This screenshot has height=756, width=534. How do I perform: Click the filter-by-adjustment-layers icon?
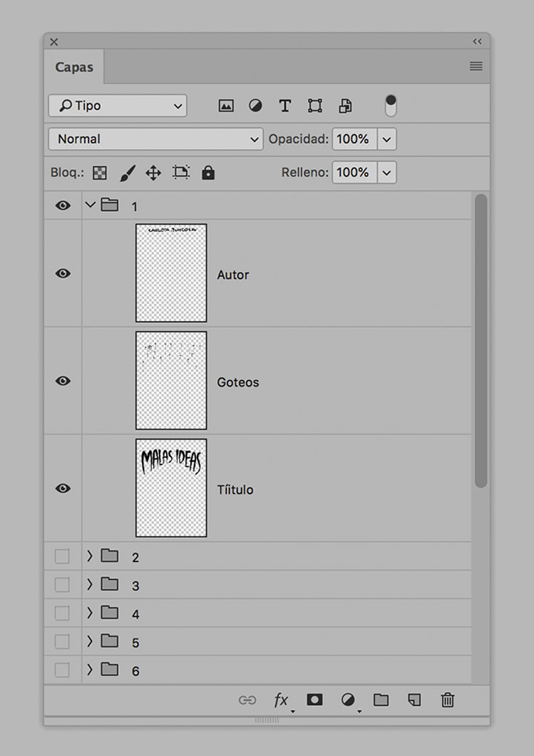[x=255, y=105]
